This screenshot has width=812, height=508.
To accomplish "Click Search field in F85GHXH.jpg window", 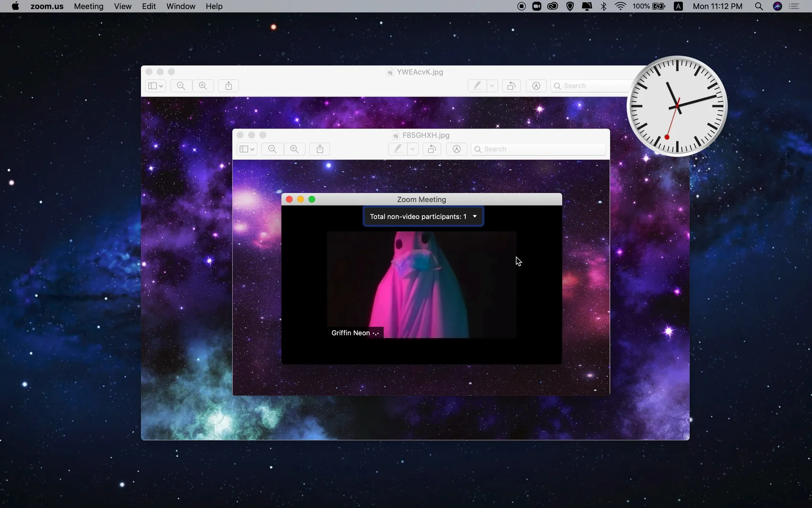I will pos(542,149).
